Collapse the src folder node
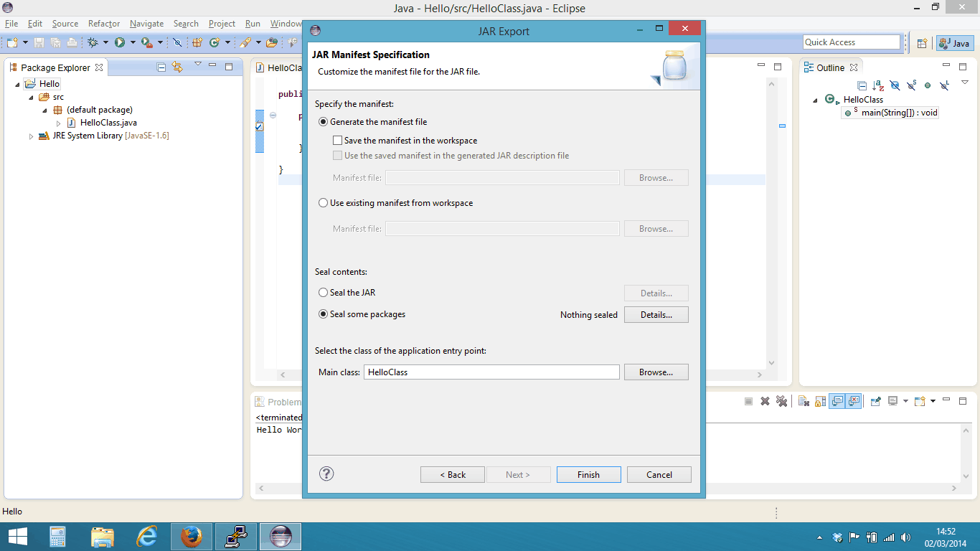 [32, 97]
